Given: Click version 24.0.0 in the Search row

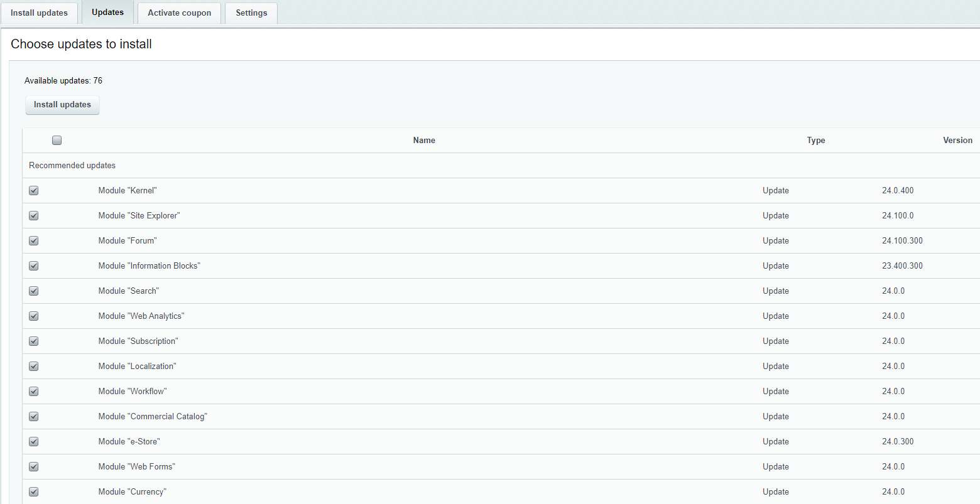Looking at the screenshot, I should 893,291.
